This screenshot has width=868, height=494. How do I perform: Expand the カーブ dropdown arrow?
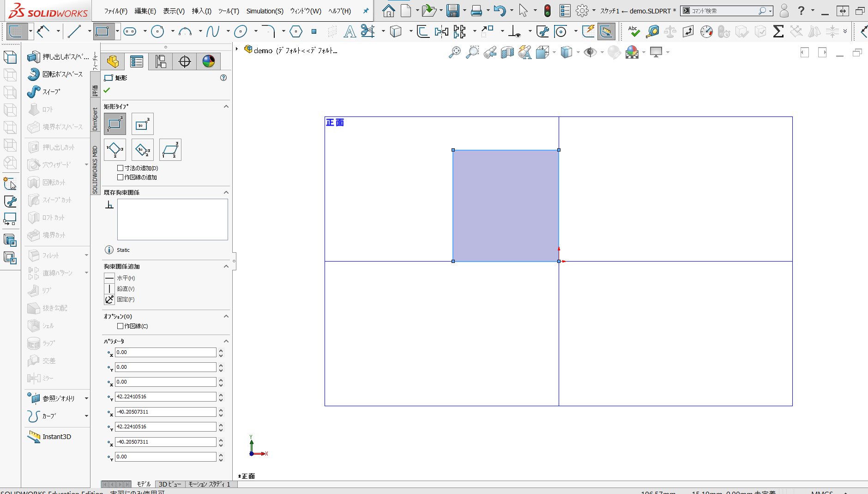[x=86, y=416]
